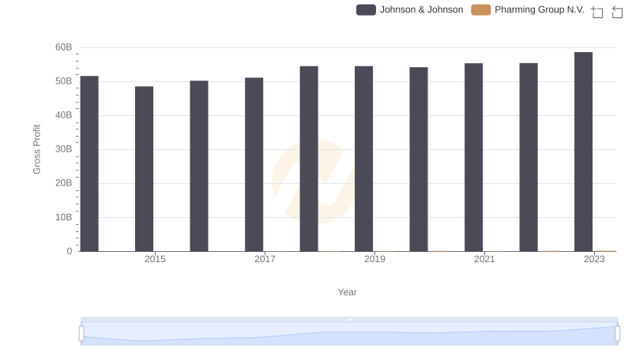The image size is (632, 364).
Task: Click the Gross Profit axis title
Action: [36, 149]
